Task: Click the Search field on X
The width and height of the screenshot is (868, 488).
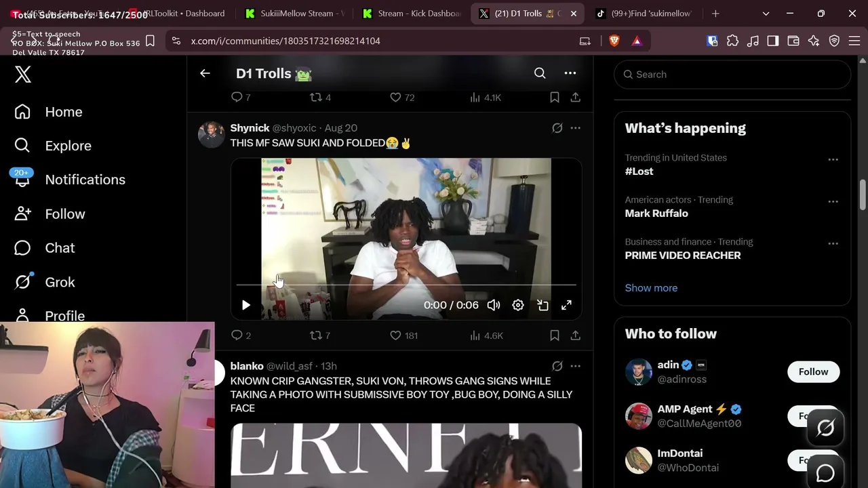Action: (732, 75)
